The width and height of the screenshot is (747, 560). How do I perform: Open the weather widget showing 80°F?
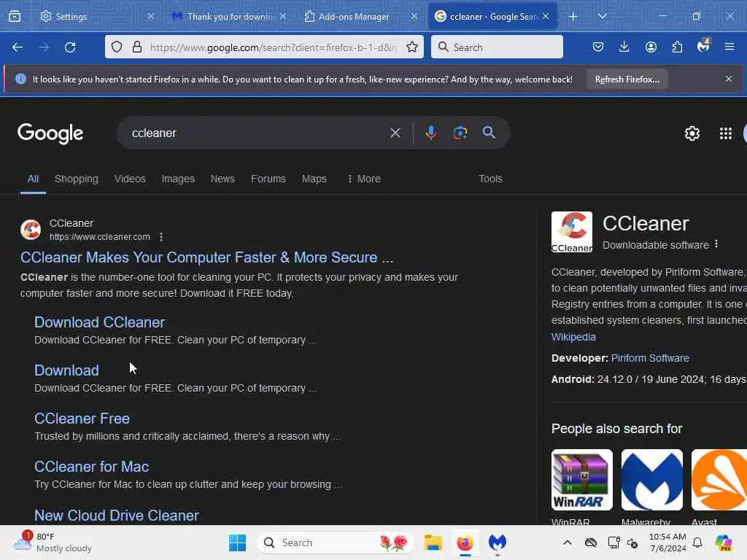pyautogui.click(x=53, y=542)
